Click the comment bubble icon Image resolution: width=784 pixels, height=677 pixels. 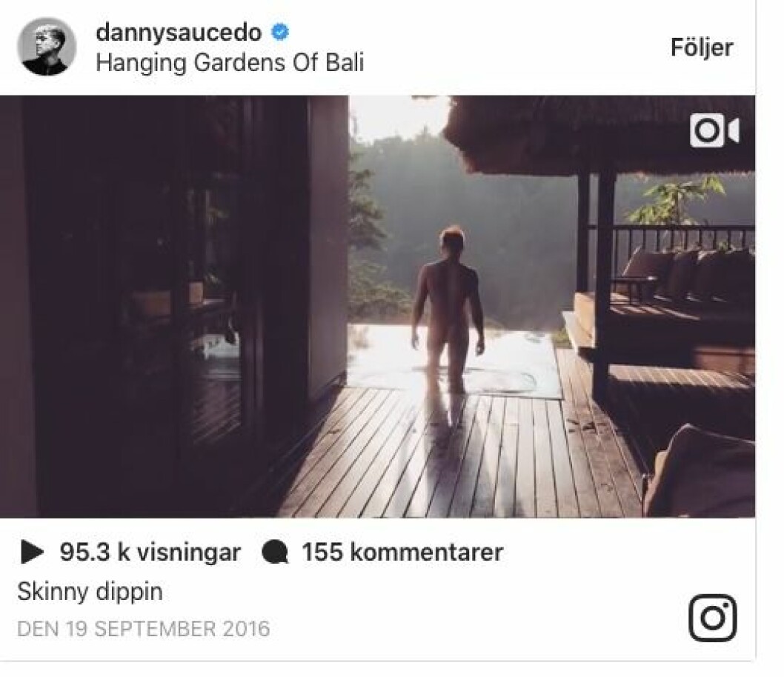click(x=275, y=553)
